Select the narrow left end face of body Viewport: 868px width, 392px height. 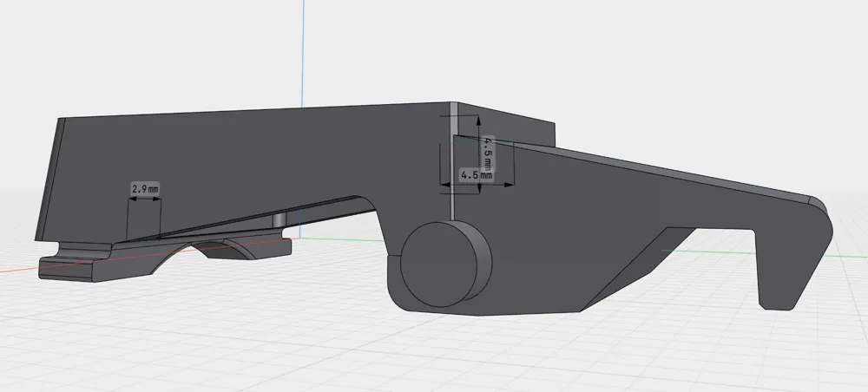pyautogui.click(x=49, y=180)
